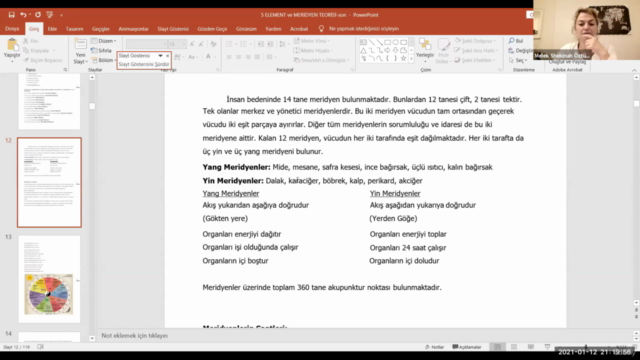Open the Yardım ribbon tab
This screenshot has height=360, width=640.
coord(273,29)
